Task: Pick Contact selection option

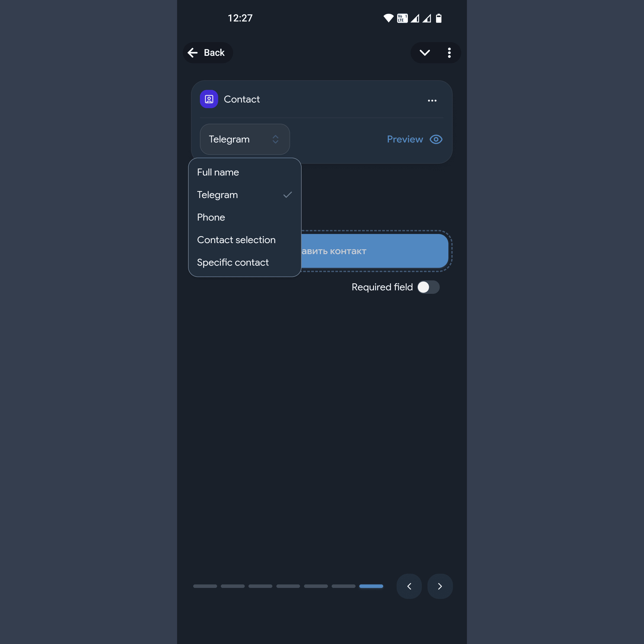Action: pos(245,240)
